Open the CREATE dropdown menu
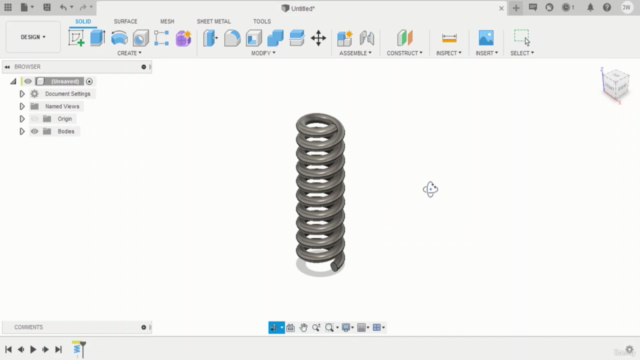The height and width of the screenshot is (360, 640). coord(129,53)
